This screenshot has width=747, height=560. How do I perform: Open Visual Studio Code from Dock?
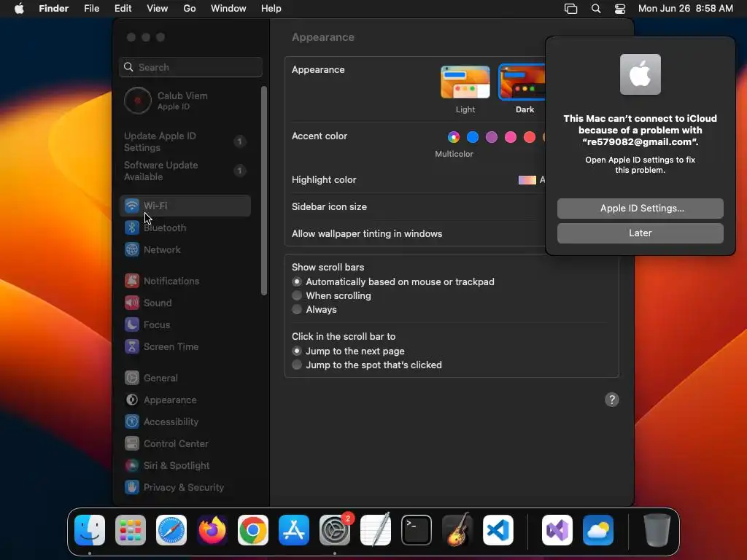[498, 530]
